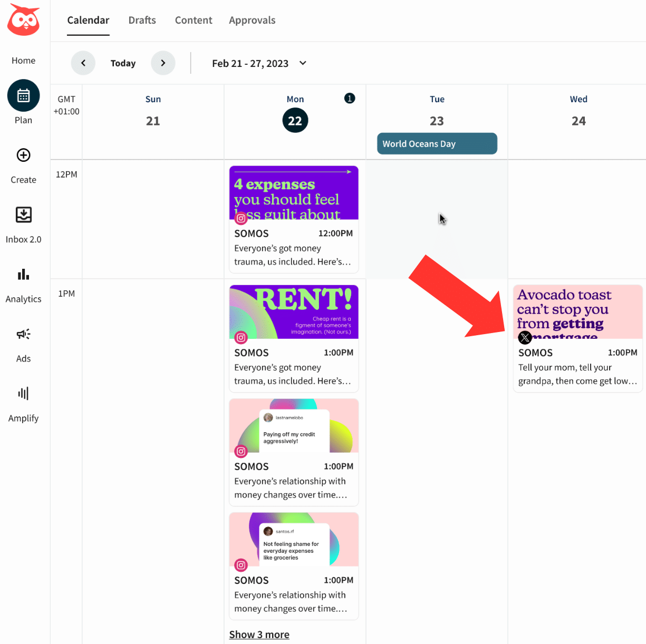The width and height of the screenshot is (646, 644).
Task: Open the Plan section from the sidebar
Action: point(23,95)
